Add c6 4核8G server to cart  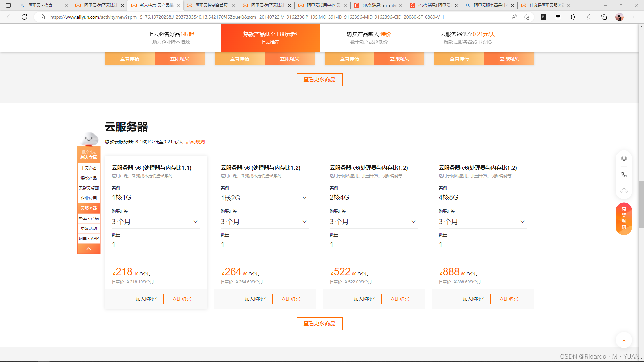click(474, 299)
